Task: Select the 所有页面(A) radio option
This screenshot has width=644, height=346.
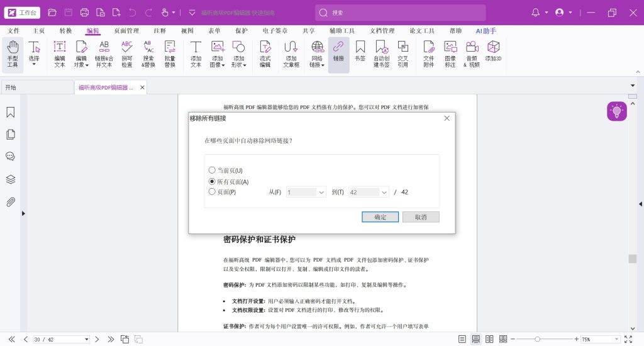Action: pos(212,181)
